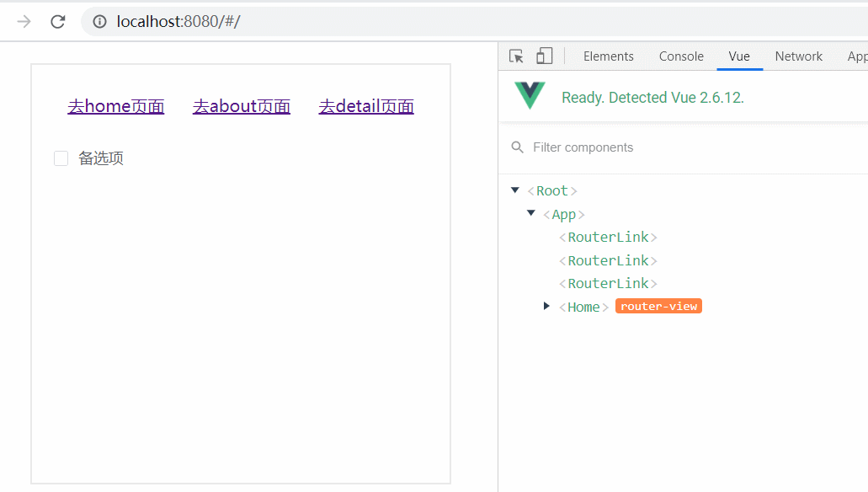Viewport: 868px width, 492px height.
Task: Click the inspect element cursor icon
Action: pyautogui.click(x=516, y=54)
